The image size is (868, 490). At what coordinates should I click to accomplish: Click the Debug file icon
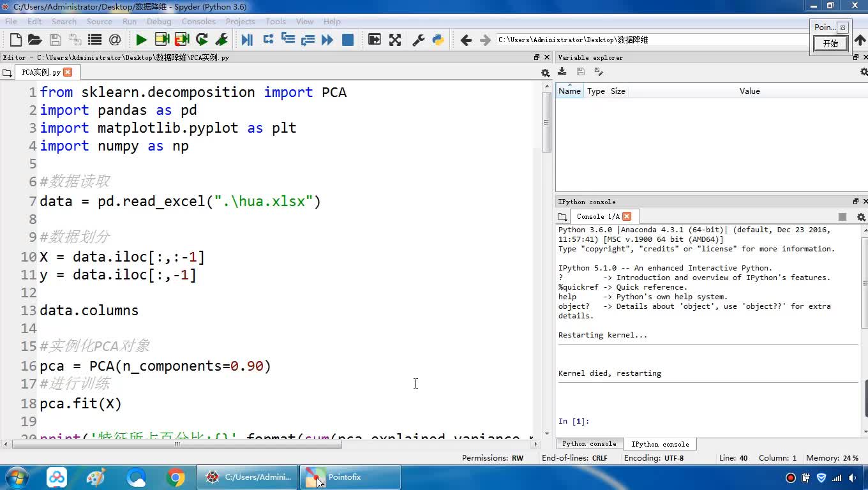(x=247, y=40)
